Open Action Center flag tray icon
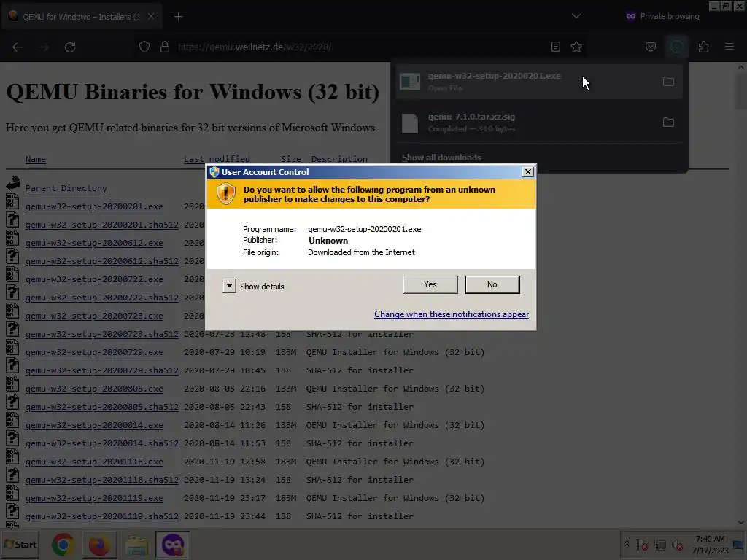This screenshot has width=747, height=560. pos(642,545)
